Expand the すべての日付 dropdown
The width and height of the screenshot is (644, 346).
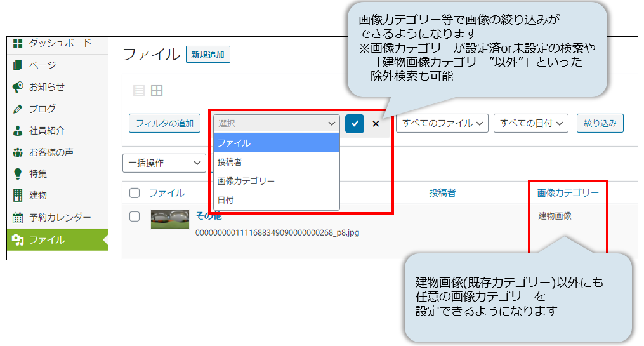coord(530,123)
